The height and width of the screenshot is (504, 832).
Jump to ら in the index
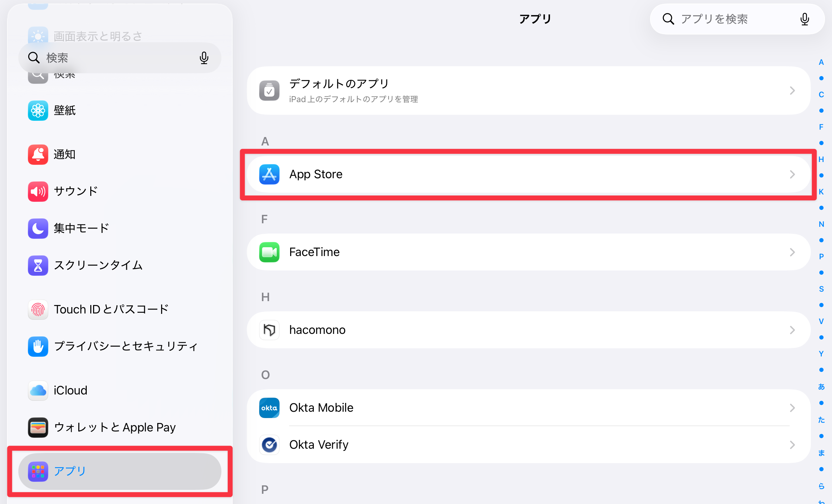tap(821, 486)
